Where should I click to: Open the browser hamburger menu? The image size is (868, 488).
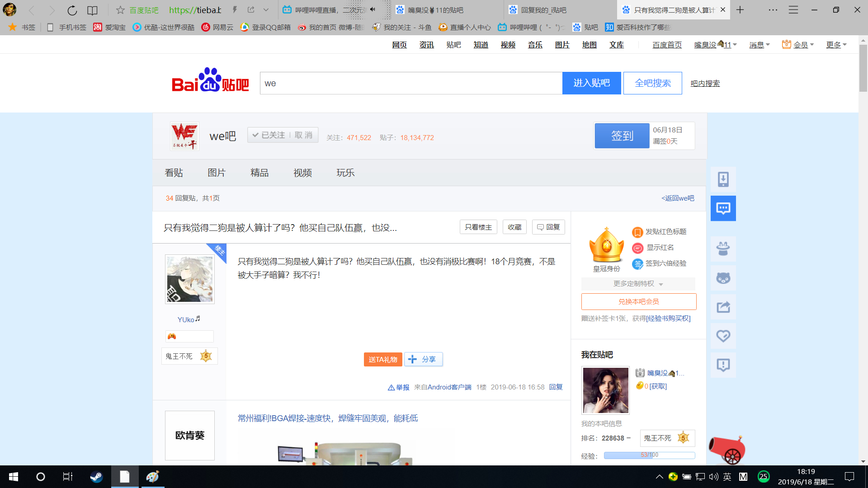[793, 10]
